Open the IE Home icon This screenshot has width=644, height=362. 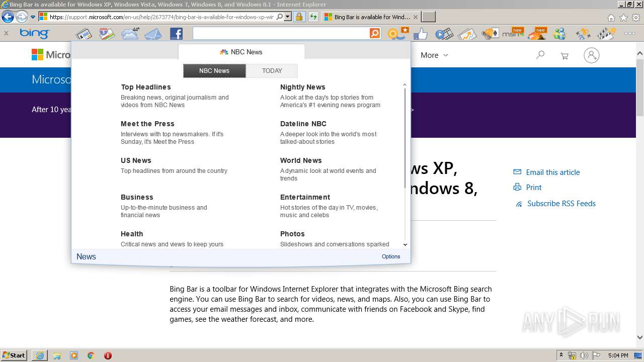(x=611, y=17)
